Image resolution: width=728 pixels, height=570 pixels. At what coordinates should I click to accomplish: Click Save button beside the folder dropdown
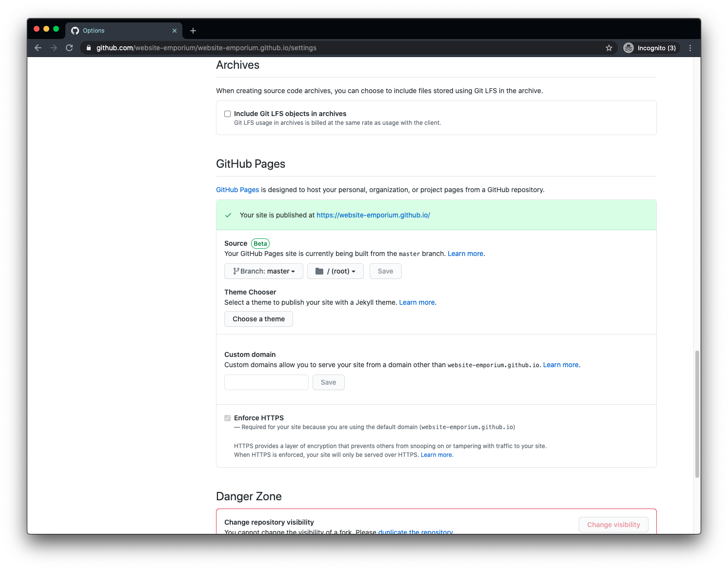click(385, 271)
